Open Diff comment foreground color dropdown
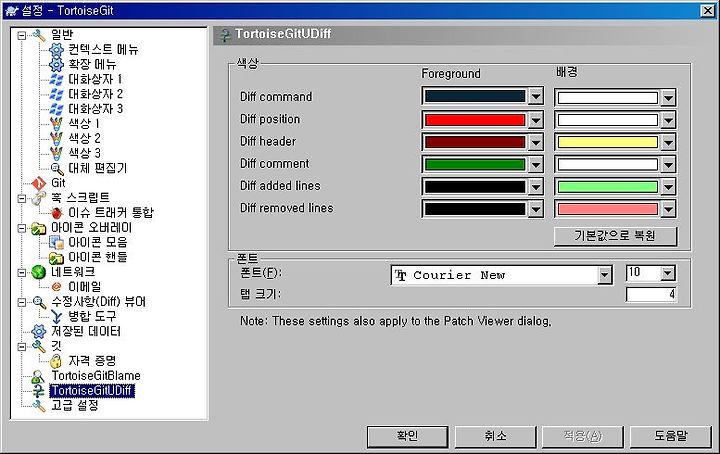 [535, 164]
